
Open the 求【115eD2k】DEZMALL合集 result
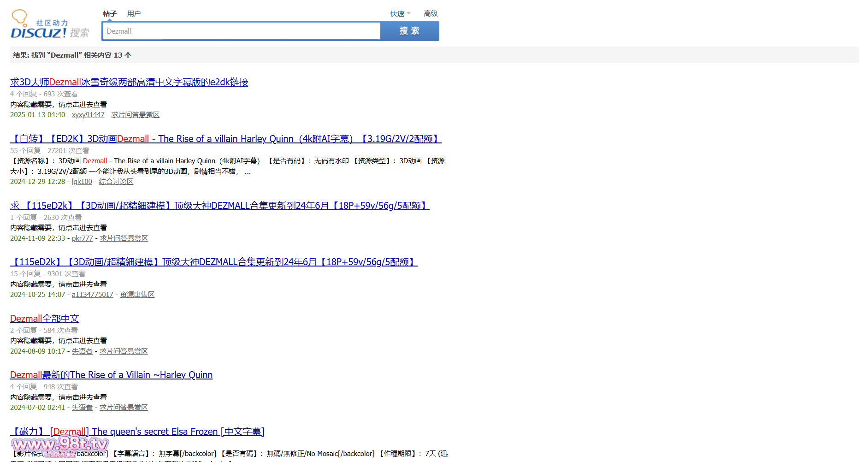220,206
